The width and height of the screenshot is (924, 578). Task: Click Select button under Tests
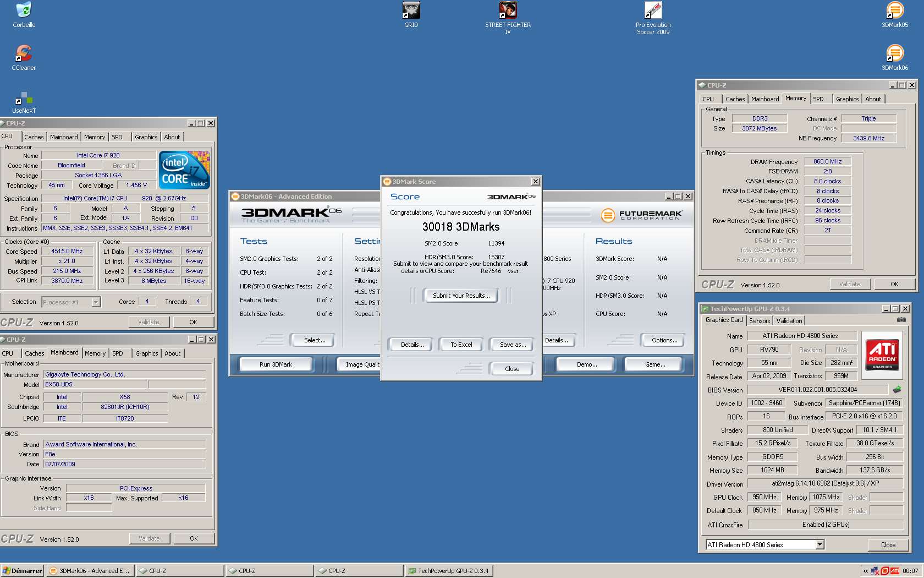(315, 340)
